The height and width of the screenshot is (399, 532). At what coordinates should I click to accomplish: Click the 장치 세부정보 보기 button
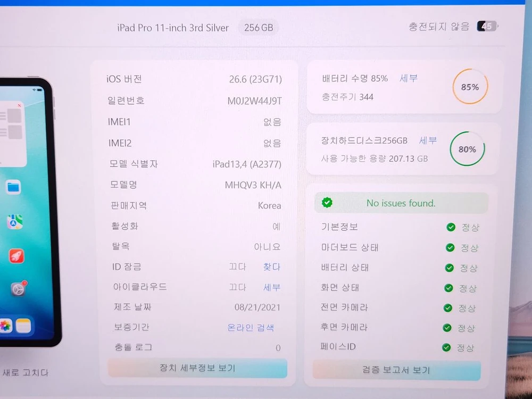point(197,368)
